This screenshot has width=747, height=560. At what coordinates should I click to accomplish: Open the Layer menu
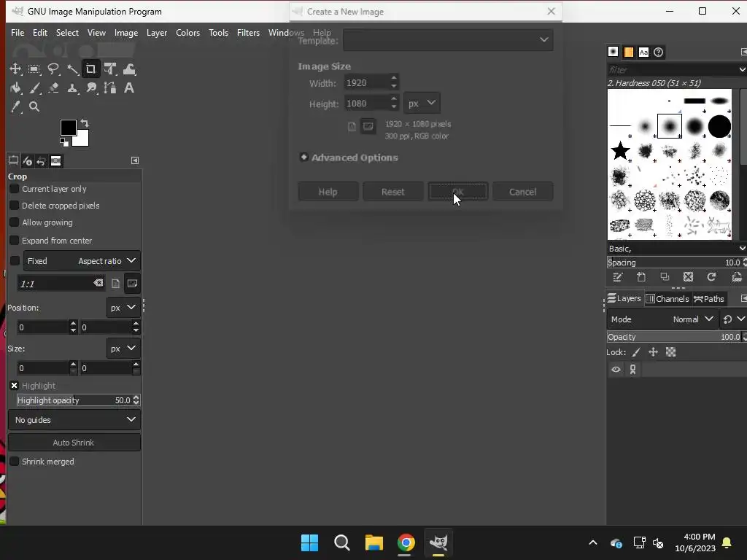(x=157, y=33)
